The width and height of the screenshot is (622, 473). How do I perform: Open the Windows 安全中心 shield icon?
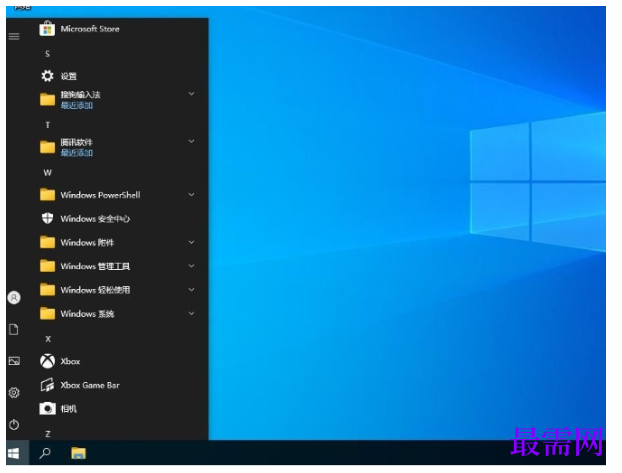48,218
